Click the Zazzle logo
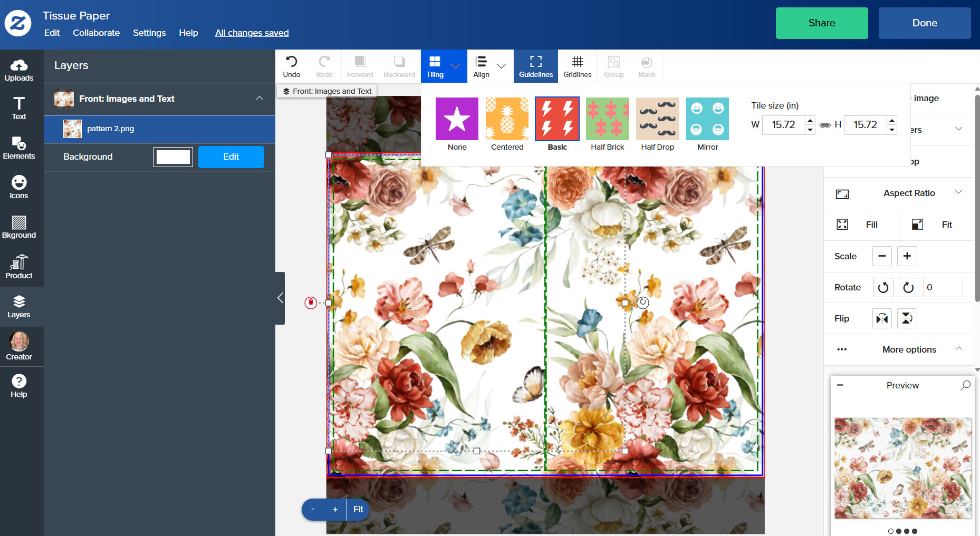Viewport: 980px width, 536px height. coord(18,23)
